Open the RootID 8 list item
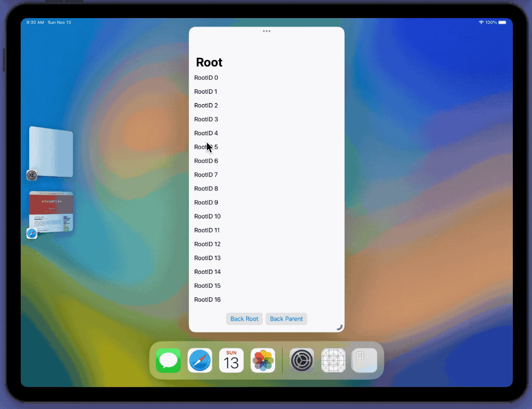 click(267, 189)
